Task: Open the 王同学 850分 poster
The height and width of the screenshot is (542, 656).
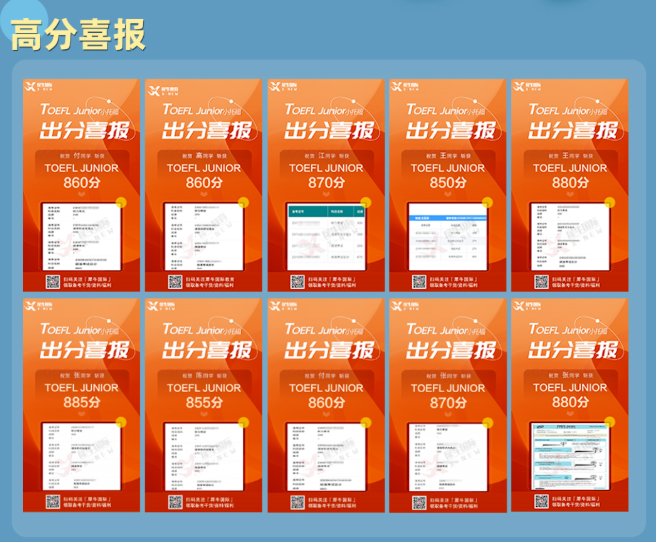Action: tap(448, 185)
